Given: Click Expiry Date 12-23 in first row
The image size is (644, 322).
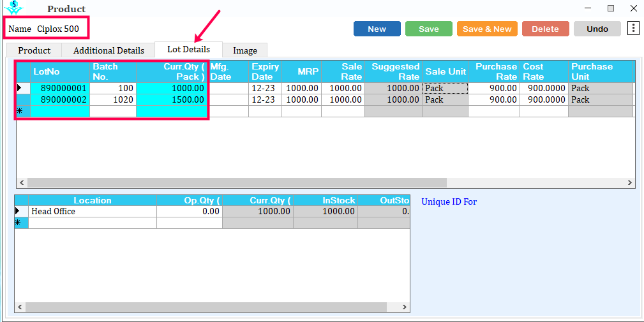Looking at the screenshot, I should (265, 88).
